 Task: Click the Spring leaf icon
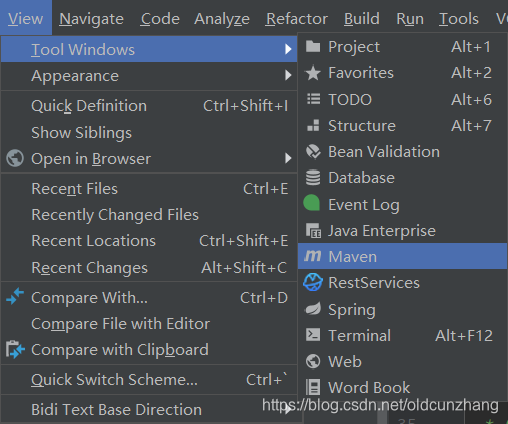click(x=313, y=309)
